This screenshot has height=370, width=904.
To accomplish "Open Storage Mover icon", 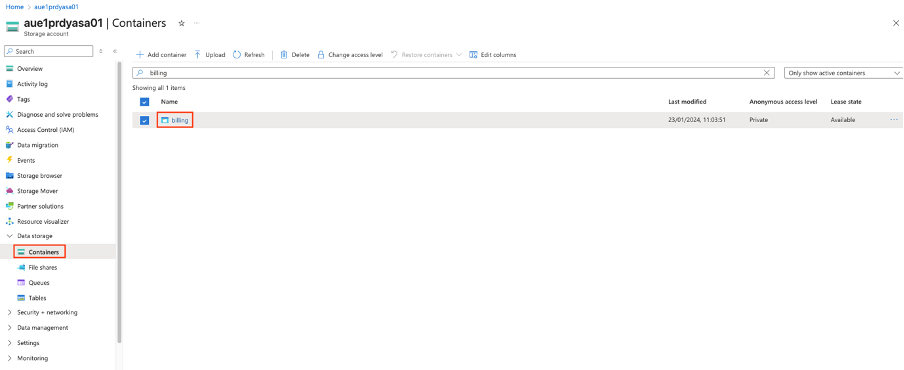I will pyautogui.click(x=9, y=191).
